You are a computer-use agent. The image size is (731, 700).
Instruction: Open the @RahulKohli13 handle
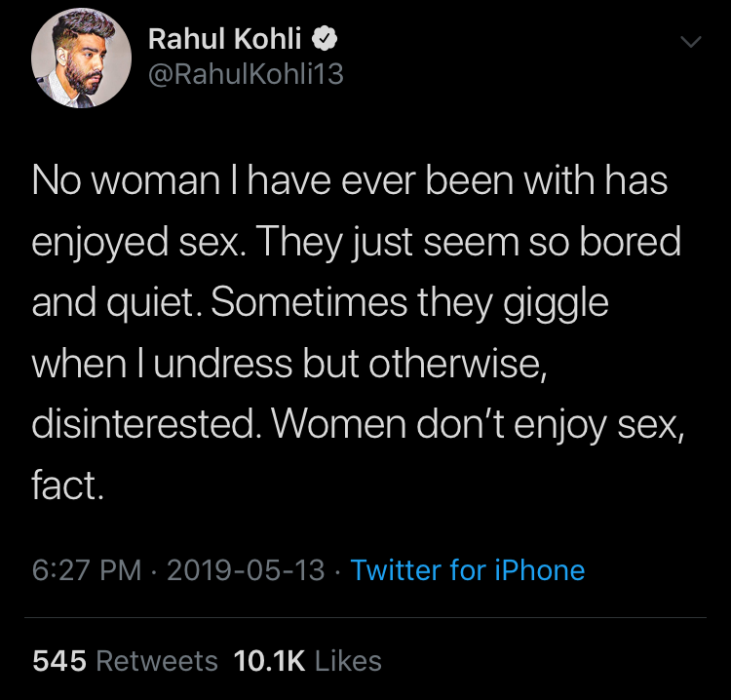245,73
